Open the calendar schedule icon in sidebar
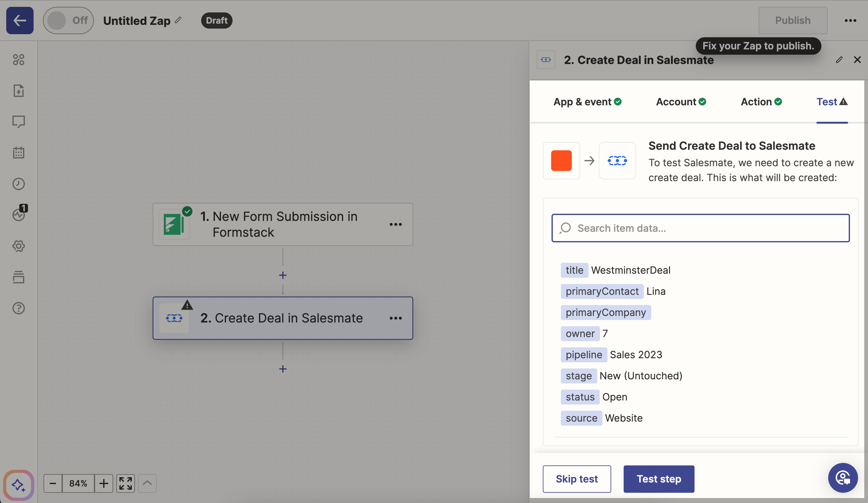 pos(18,153)
